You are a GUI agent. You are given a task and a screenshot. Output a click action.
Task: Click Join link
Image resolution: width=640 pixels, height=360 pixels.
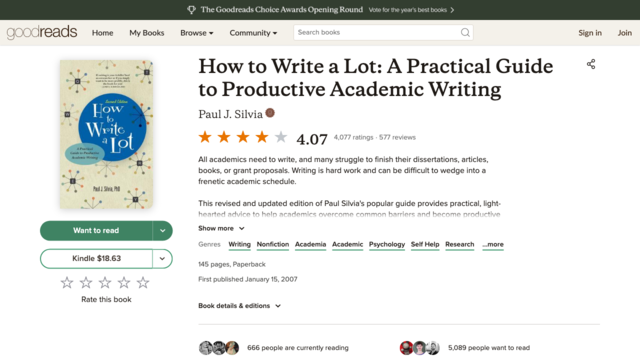(624, 33)
